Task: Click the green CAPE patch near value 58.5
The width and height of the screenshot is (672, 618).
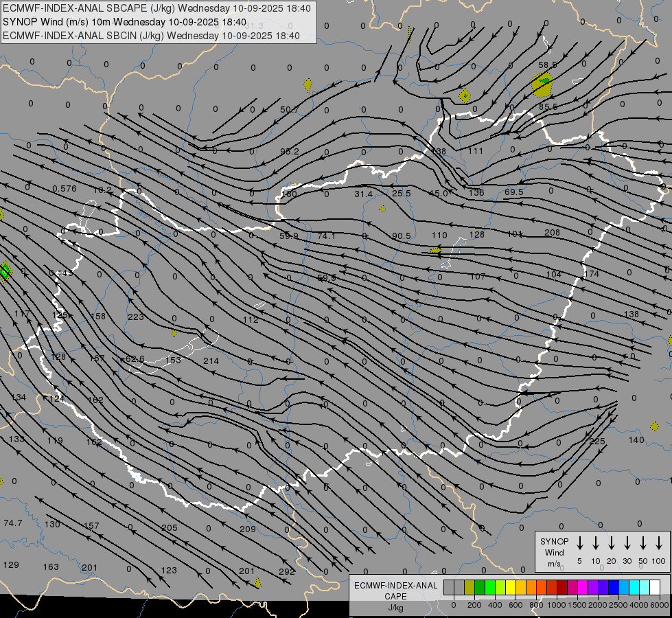Action: tap(544, 82)
